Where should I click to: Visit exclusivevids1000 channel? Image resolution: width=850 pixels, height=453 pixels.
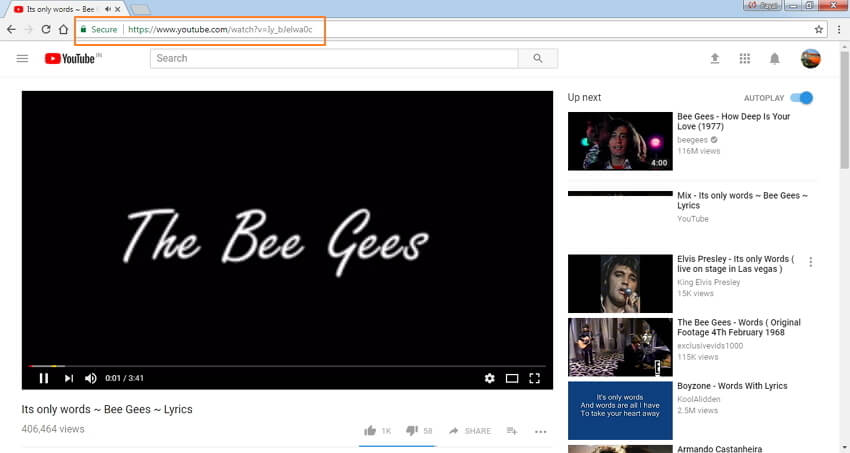pyautogui.click(x=710, y=346)
